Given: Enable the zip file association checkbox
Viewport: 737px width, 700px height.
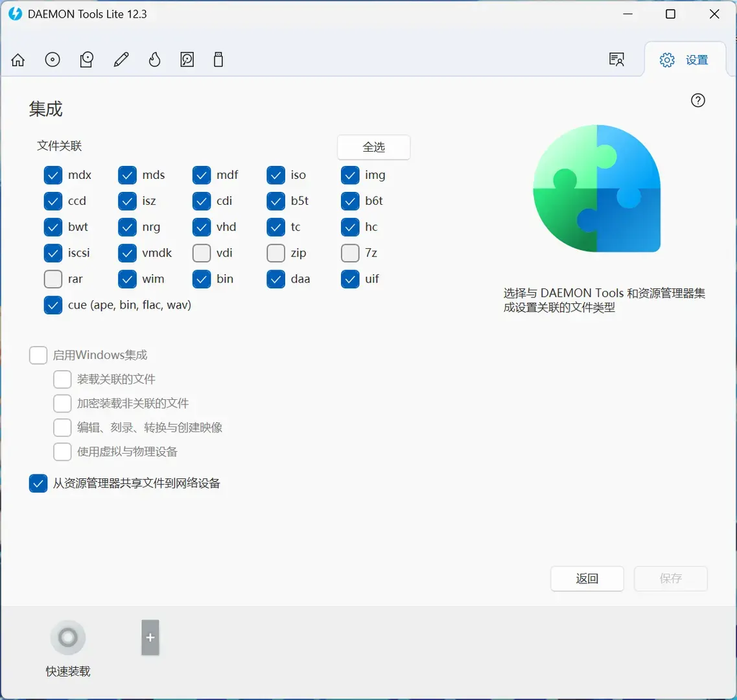Looking at the screenshot, I should tap(276, 253).
